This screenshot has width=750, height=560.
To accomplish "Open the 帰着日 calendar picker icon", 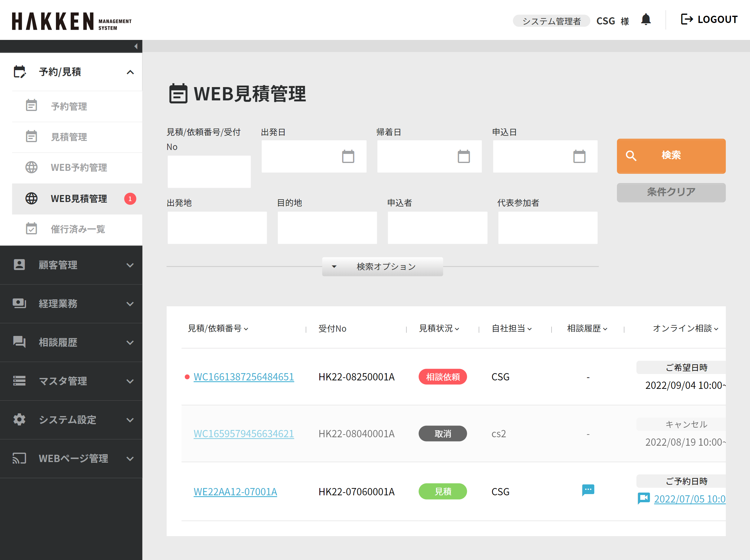I will coord(464,157).
